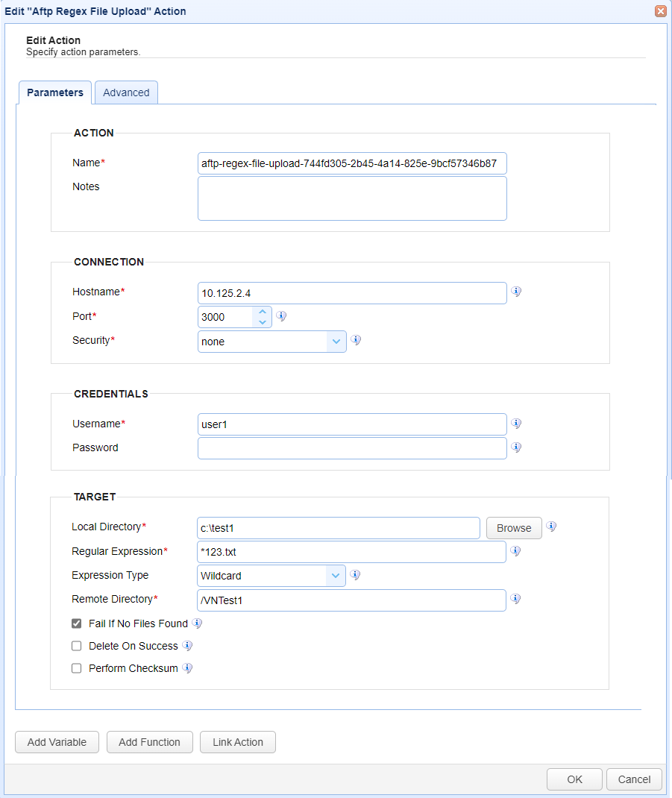Click the Add Variable button
This screenshot has height=798, width=672.
point(57,742)
